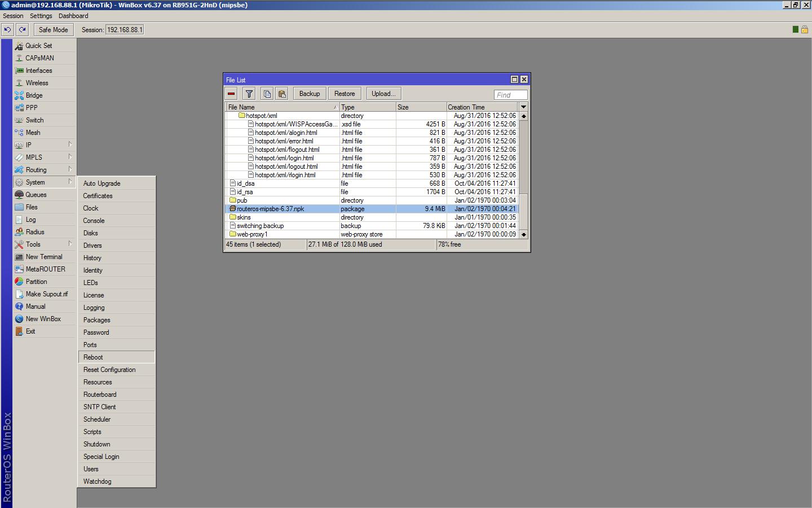
Task: Expand the Routing submenu
Action: click(x=45, y=170)
